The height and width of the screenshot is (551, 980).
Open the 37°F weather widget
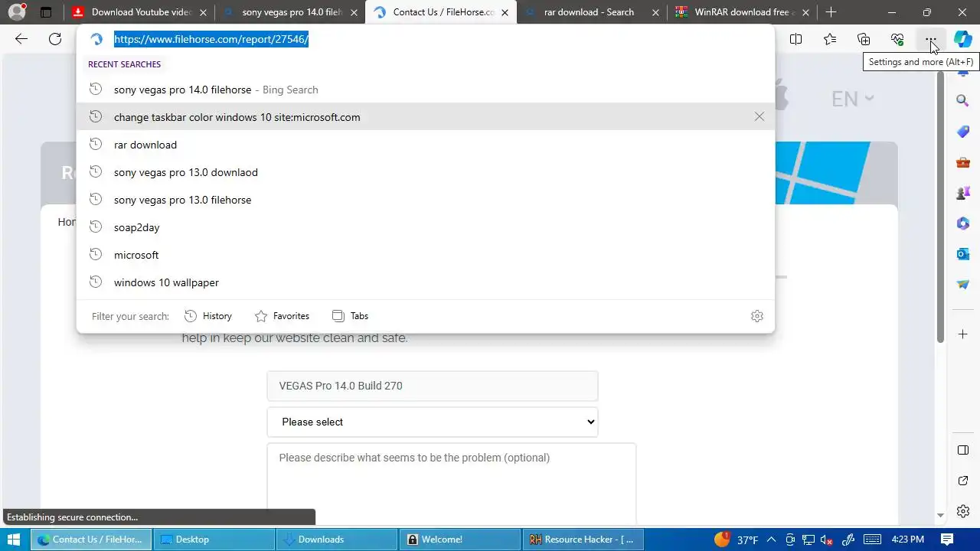click(736, 540)
